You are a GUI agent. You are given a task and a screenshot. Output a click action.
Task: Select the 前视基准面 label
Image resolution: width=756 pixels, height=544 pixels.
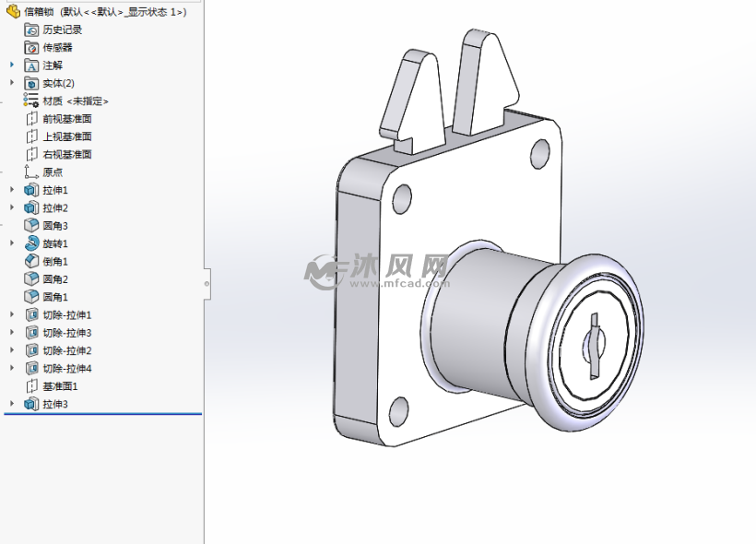pos(67,119)
